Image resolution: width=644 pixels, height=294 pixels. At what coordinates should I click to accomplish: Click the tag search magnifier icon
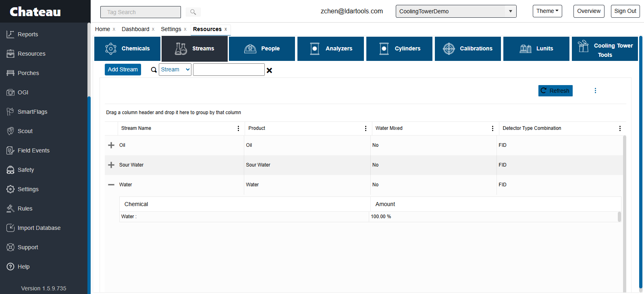click(193, 12)
